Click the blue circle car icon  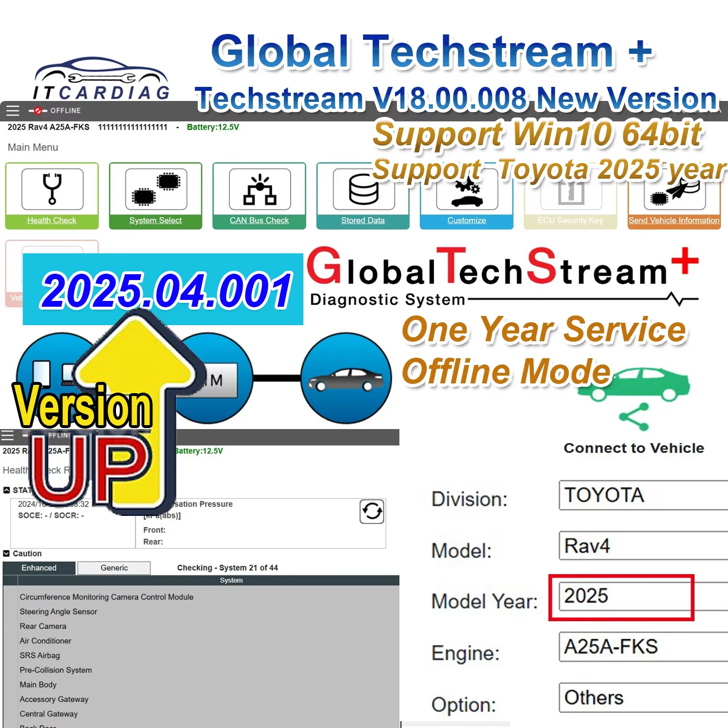coord(346,378)
